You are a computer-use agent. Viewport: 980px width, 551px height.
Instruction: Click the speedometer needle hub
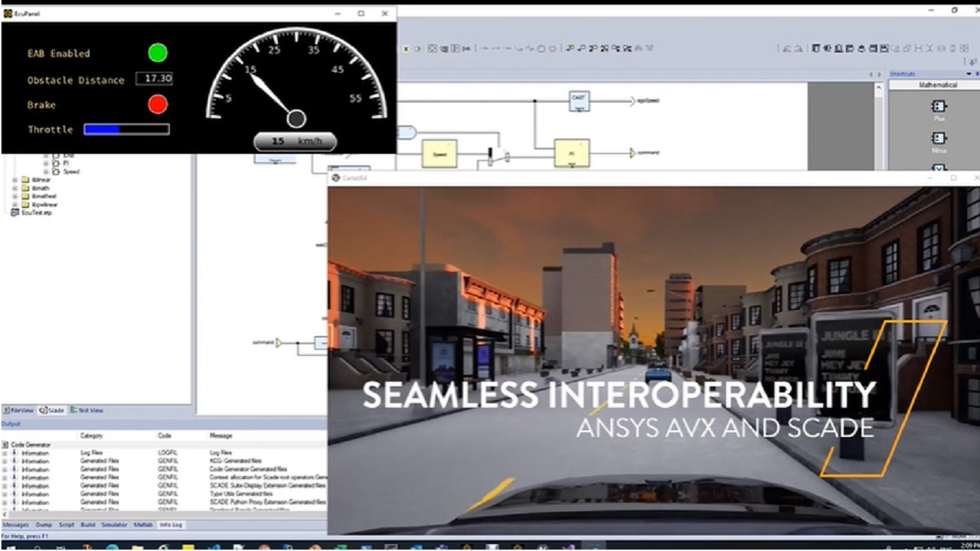pos(296,119)
